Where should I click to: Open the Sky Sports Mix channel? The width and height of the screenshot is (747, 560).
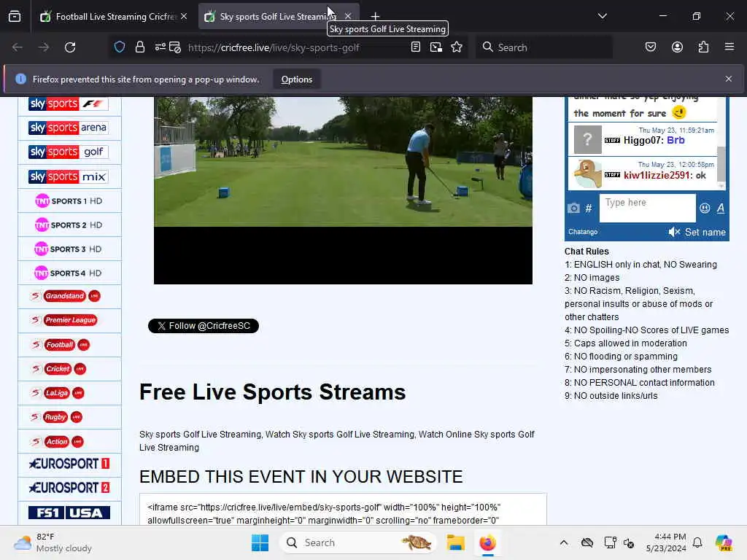click(69, 176)
